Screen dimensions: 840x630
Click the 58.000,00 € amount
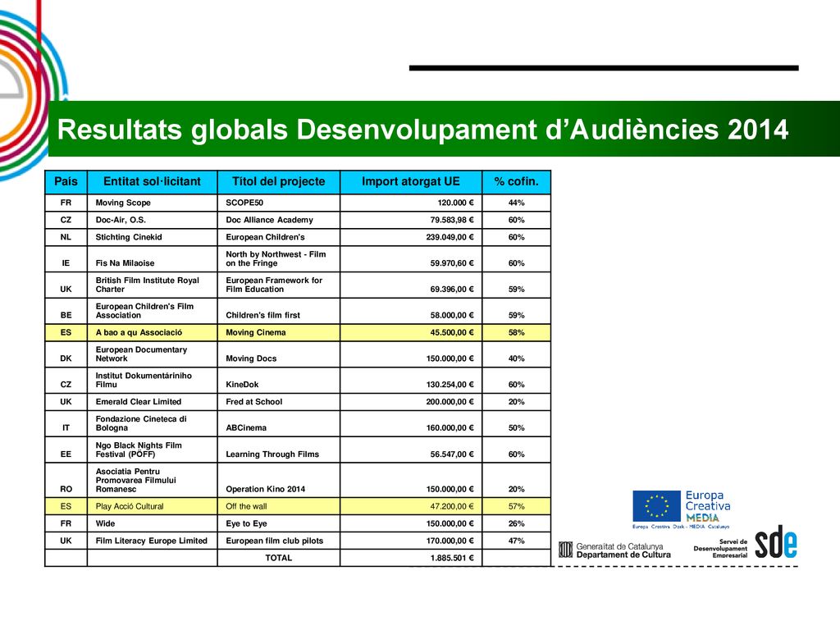452,315
